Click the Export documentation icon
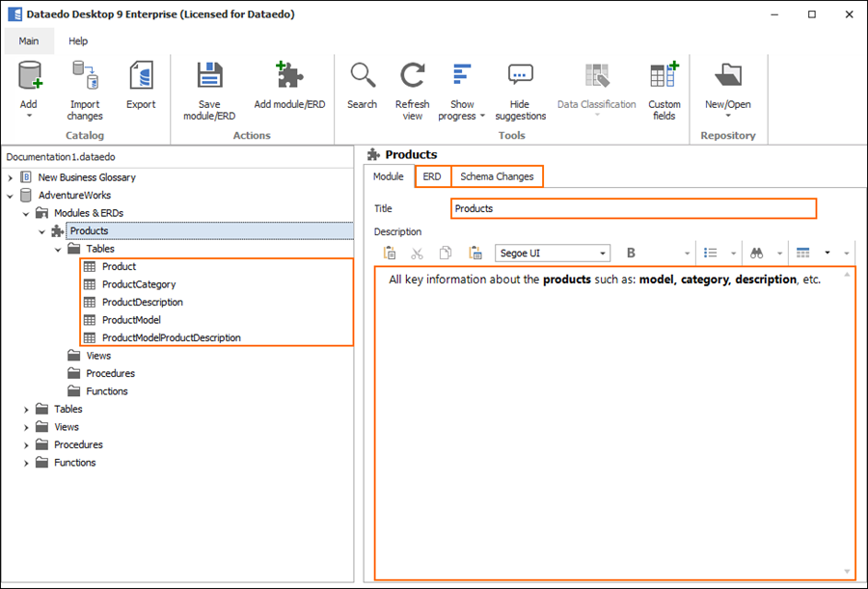This screenshot has width=868, height=589. pyautogui.click(x=141, y=78)
